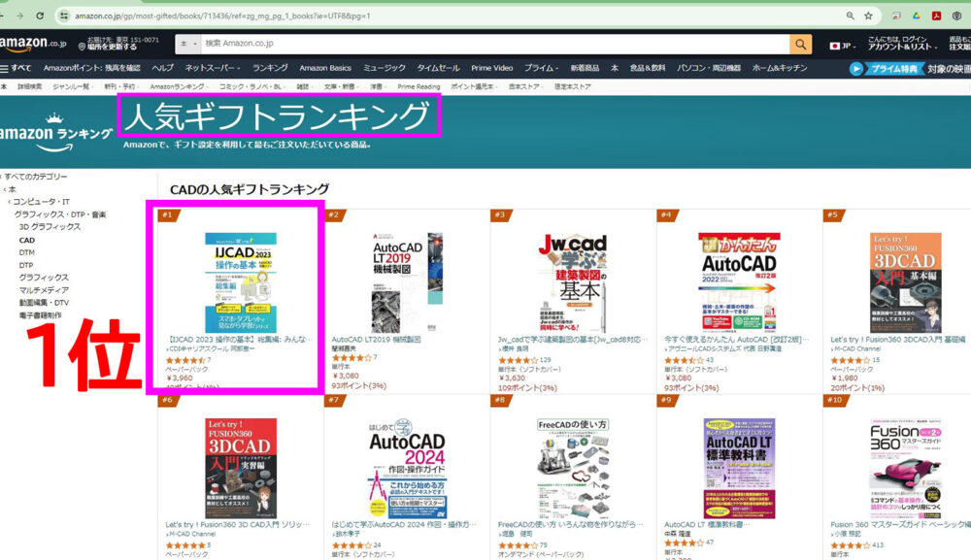Click the zoom magnifier icon in address bar

pos(851,16)
